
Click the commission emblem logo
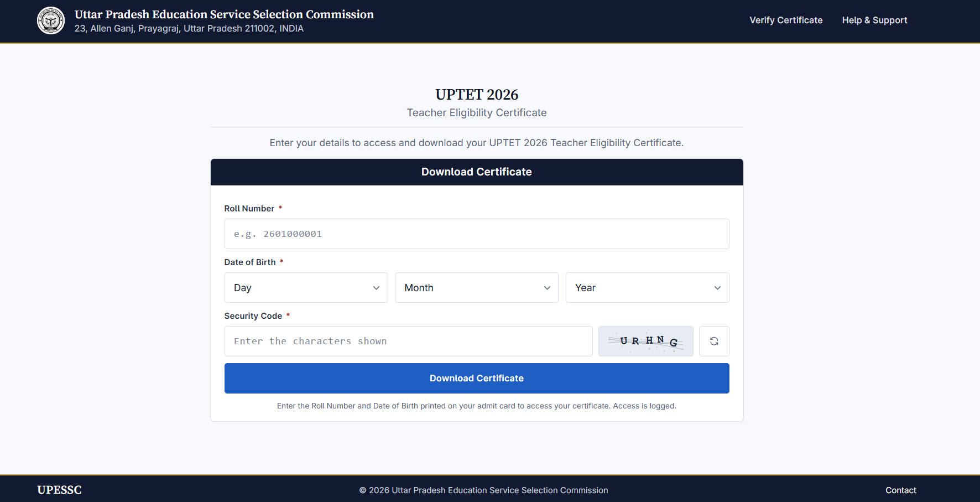click(x=51, y=20)
